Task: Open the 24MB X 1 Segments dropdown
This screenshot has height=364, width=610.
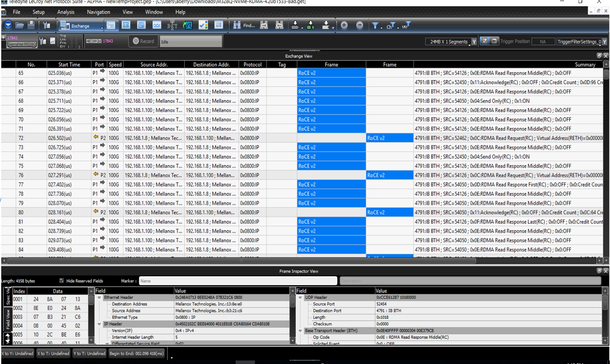Action: [469, 45]
